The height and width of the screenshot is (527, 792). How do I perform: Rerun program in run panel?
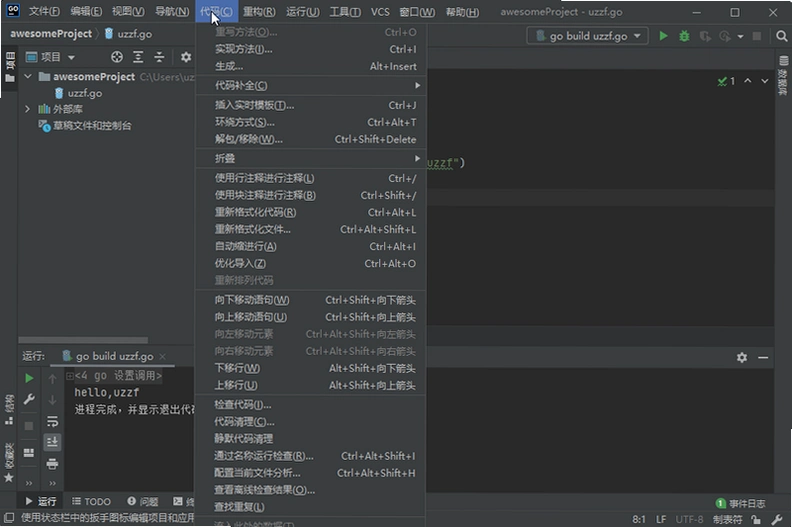point(29,378)
